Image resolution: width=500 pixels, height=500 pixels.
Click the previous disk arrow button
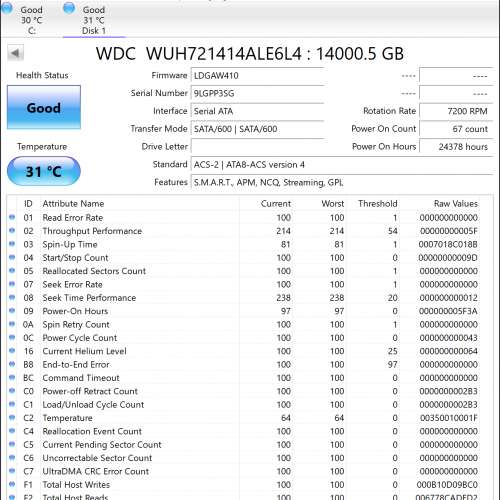point(15,53)
